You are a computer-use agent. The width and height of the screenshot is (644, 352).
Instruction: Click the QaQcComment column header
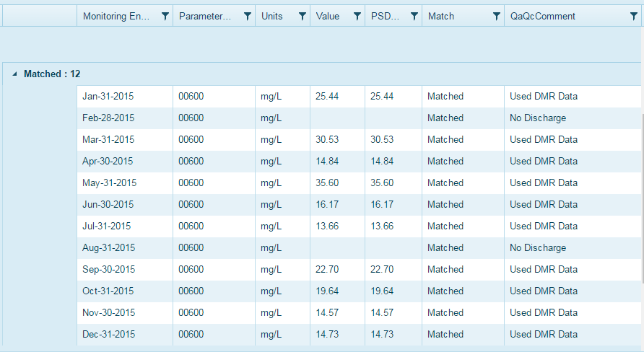pyautogui.click(x=543, y=16)
